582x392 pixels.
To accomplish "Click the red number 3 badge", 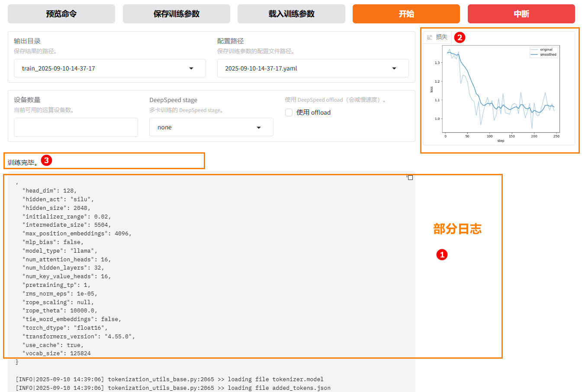I will (x=46, y=160).
